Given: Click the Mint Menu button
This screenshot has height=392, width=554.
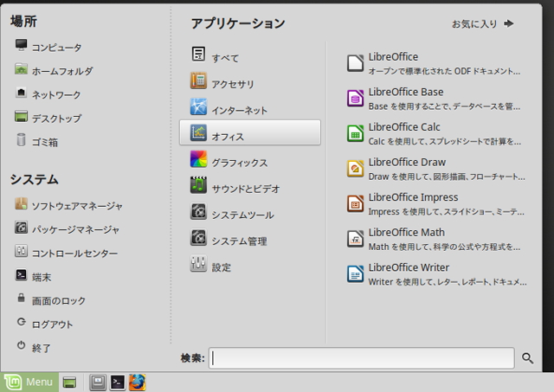Looking at the screenshot, I should coord(29,382).
